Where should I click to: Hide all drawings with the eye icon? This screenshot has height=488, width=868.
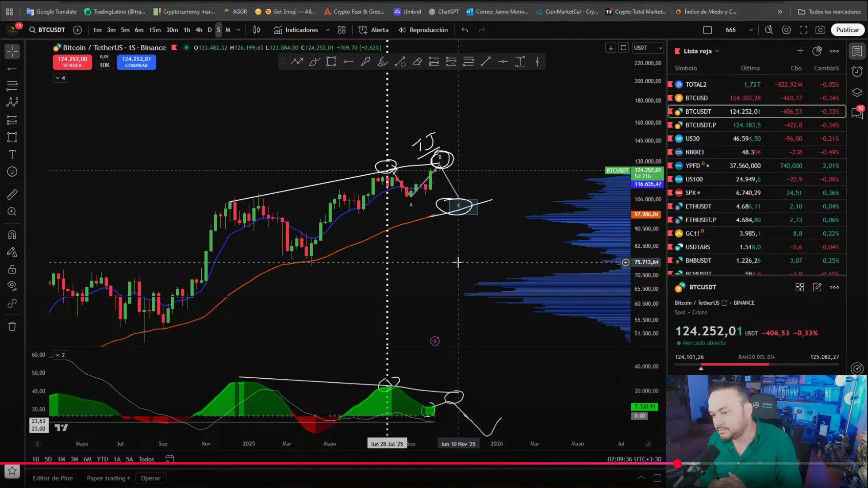pyautogui.click(x=12, y=286)
